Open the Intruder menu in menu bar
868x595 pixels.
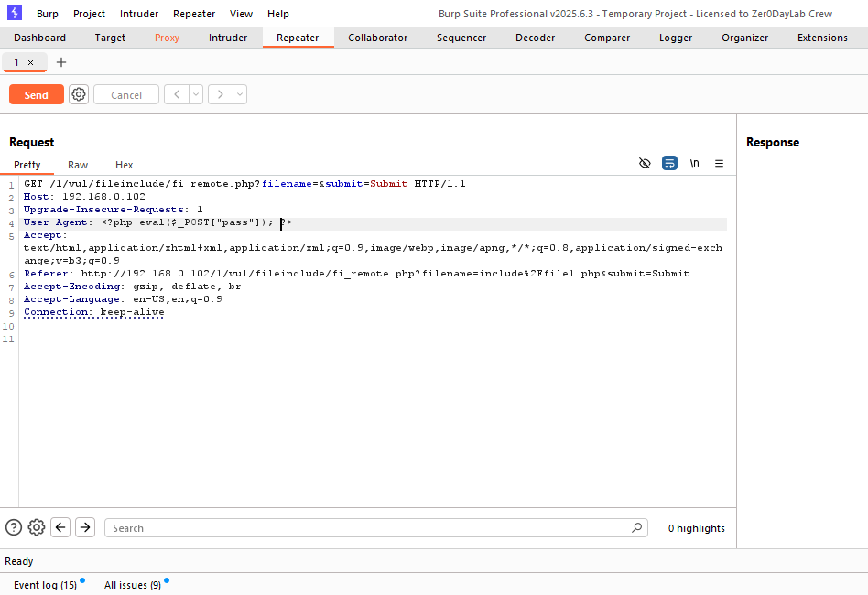(x=139, y=14)
